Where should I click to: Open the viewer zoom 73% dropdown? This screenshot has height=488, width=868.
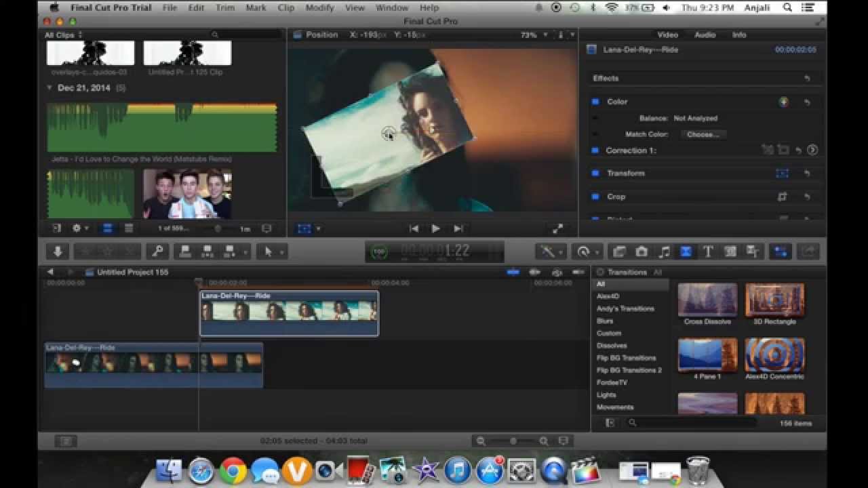tap(533, 35)
